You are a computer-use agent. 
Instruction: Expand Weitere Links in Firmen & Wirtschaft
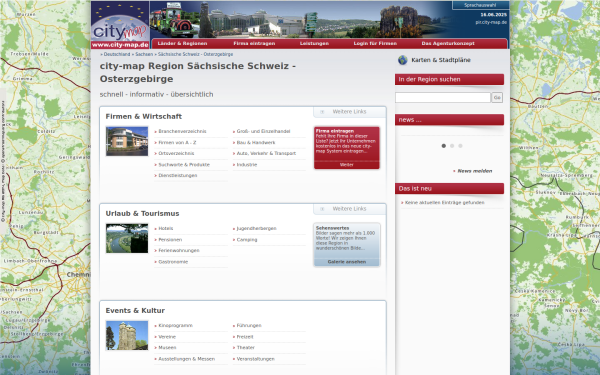[x=349, y=112]
